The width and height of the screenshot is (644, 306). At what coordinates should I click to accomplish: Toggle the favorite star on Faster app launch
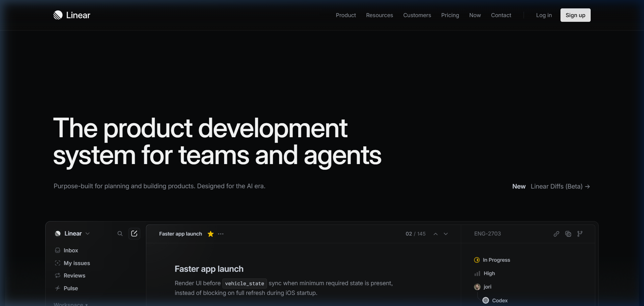pos(211,234)
